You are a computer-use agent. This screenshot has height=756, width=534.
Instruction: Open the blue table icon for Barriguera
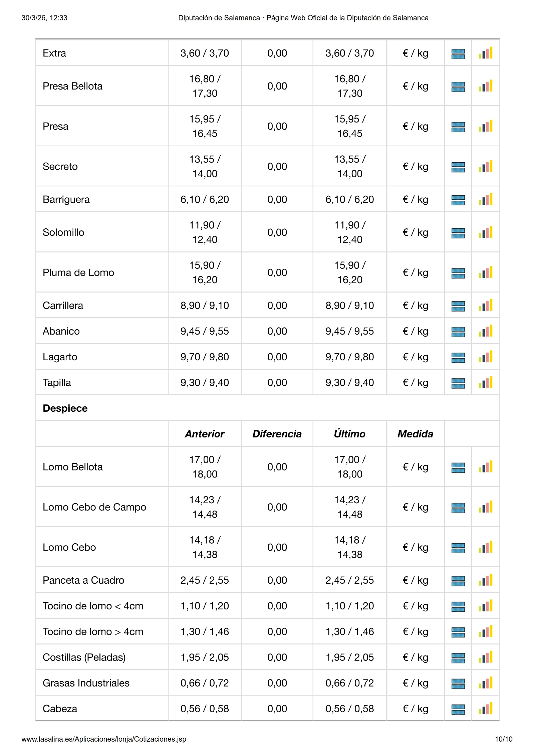(458, 200)
